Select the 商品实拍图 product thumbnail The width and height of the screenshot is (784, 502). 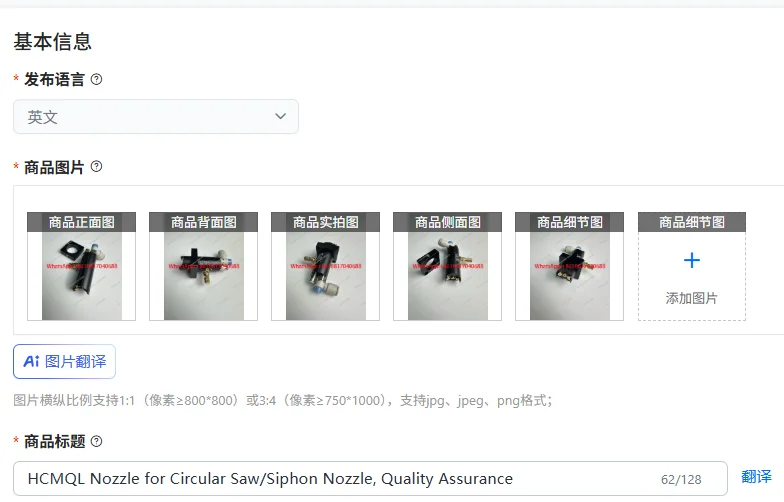[326, 266]
